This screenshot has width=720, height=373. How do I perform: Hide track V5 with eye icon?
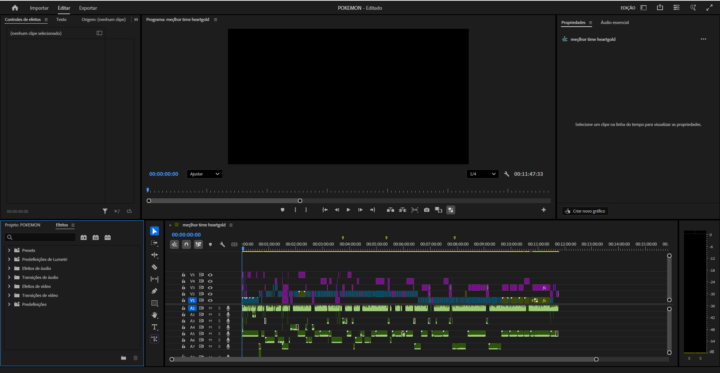pos(210,275)
